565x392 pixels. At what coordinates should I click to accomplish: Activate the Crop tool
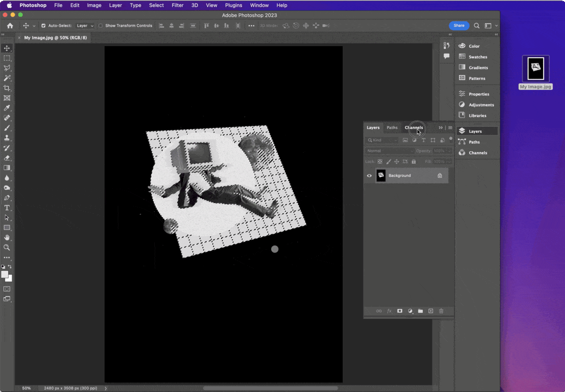click(x=7, y=88)
